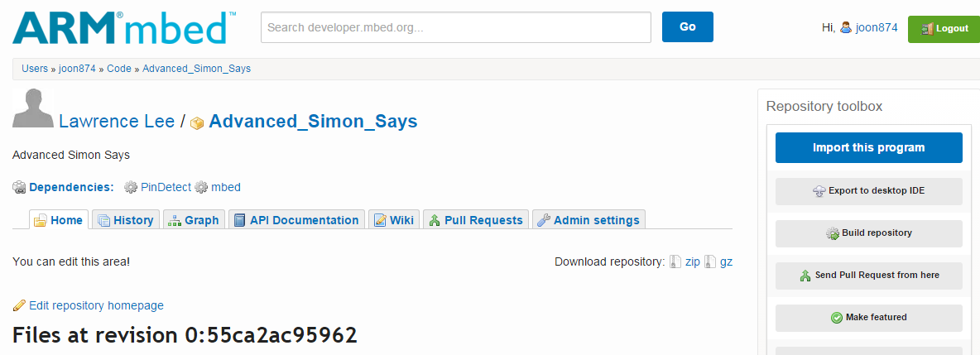Open the Pull Requests tab
Image resolution: width=980 pixels, height=355 pixels.
(x=475, y=220)
